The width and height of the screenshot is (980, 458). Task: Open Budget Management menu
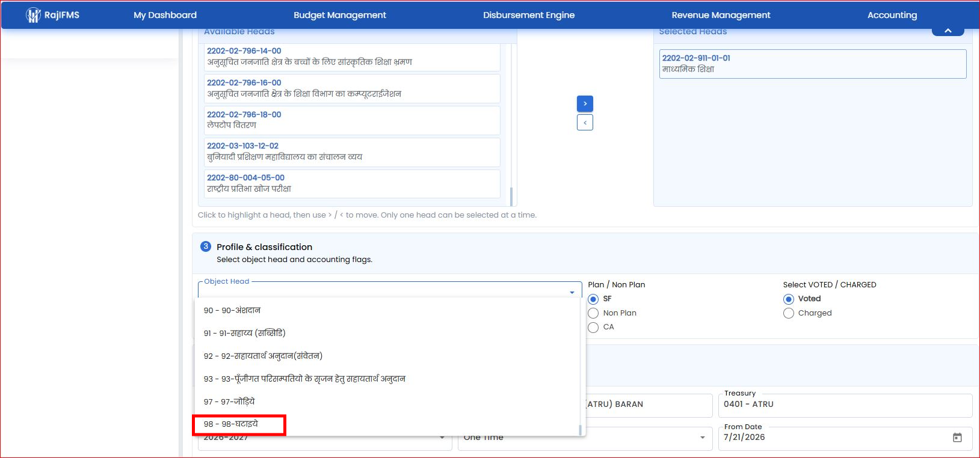(340, 15)
